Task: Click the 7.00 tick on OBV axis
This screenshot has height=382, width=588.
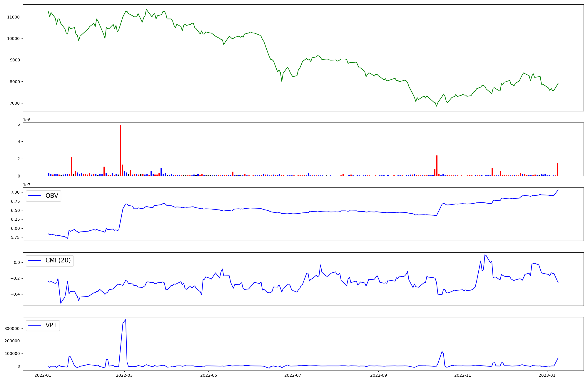Action: point(15,192)
